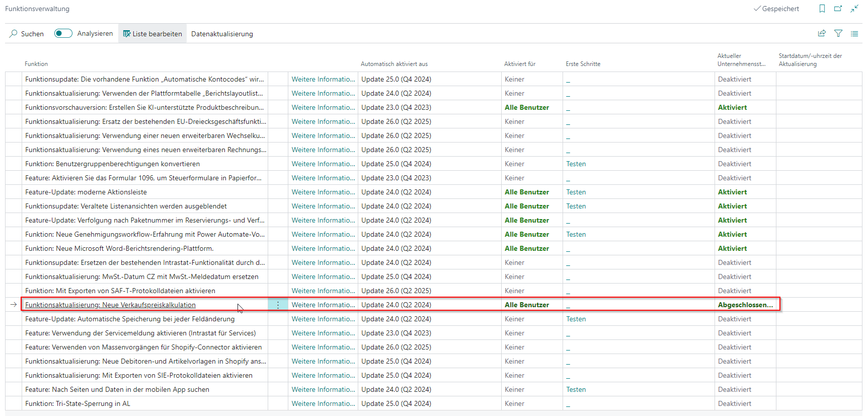The image size is (868, 416).
Task: Open the filter pane icon
Action: 838,33
